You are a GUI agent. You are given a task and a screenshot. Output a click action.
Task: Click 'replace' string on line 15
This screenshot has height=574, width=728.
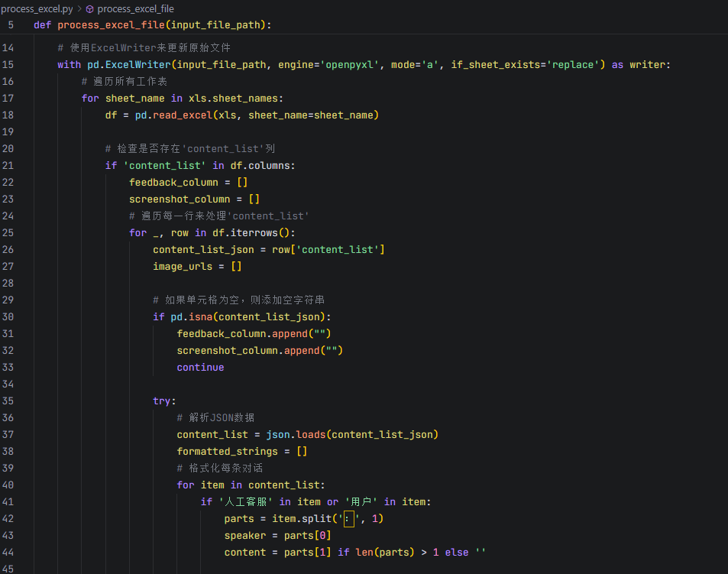572,64
